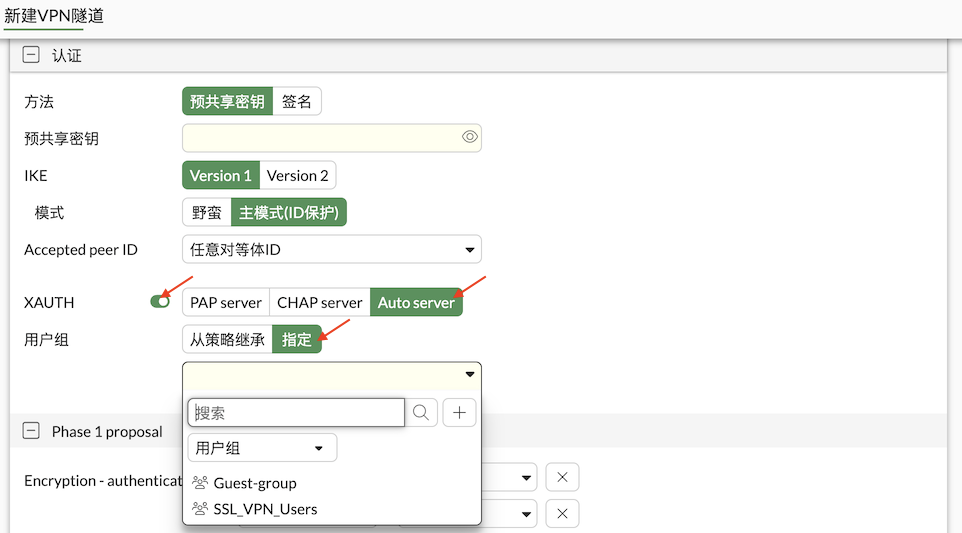Open the 用户组 type filter dropdown
This screenshot has height=533, width=962.
262,448
